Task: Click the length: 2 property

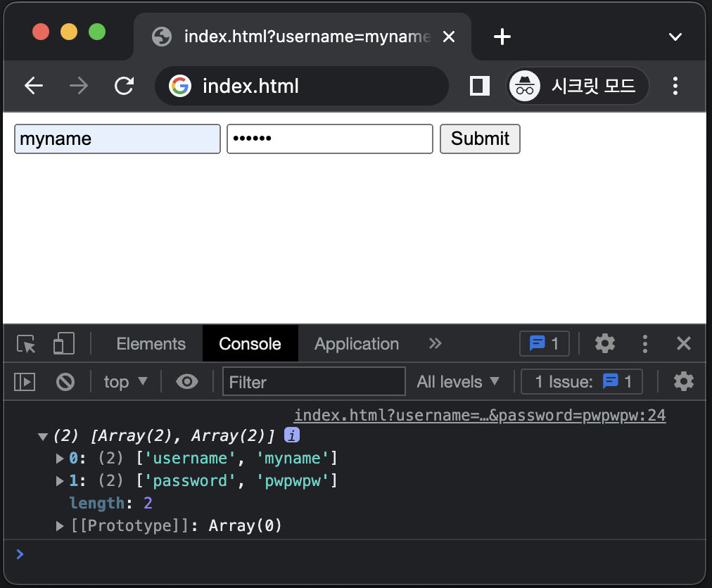Action: (110, 503)
